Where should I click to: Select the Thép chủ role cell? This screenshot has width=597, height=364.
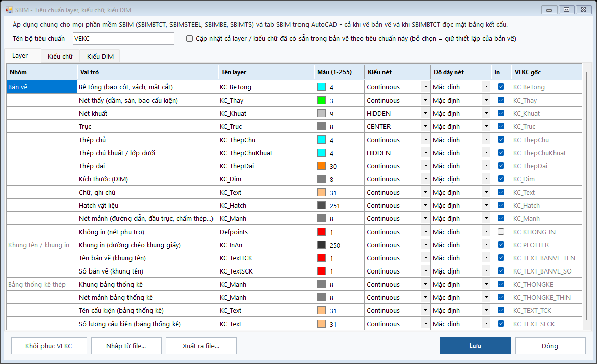tap(147, 140)
